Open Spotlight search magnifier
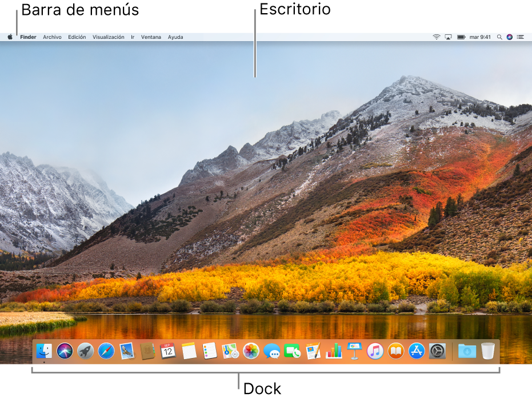Viewport: 532px width, 398px height. point(499,37)
